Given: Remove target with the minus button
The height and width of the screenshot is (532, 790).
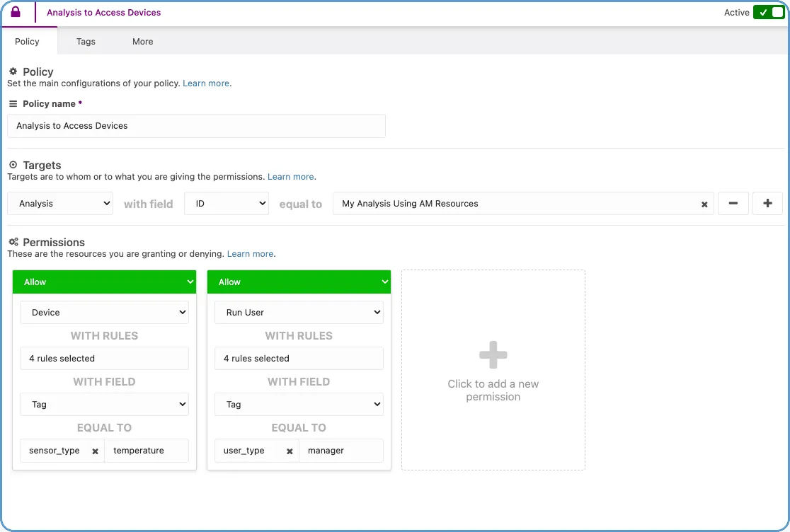Looking at the screenshot, I should click(x=733, y=204).
